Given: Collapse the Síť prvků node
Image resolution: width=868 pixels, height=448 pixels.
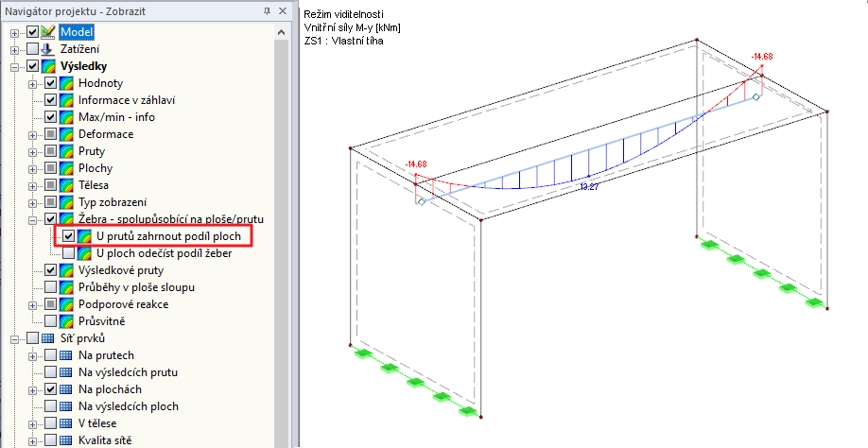Looking at the screenshot, I should tap(14, 339).
